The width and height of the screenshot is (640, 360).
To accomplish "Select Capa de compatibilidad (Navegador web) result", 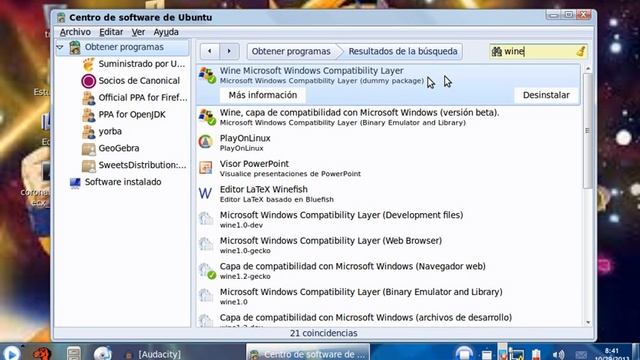I will pos(388,271).
